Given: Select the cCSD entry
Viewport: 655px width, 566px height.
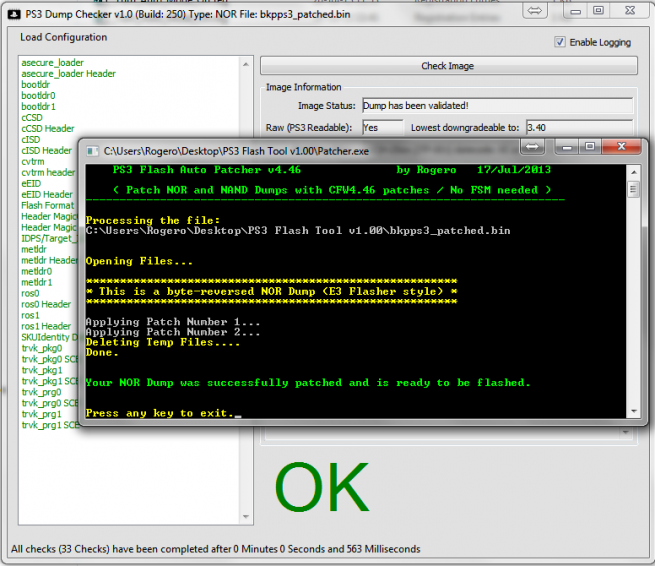Looking at the screenshot, I should (x=32, y=117).
